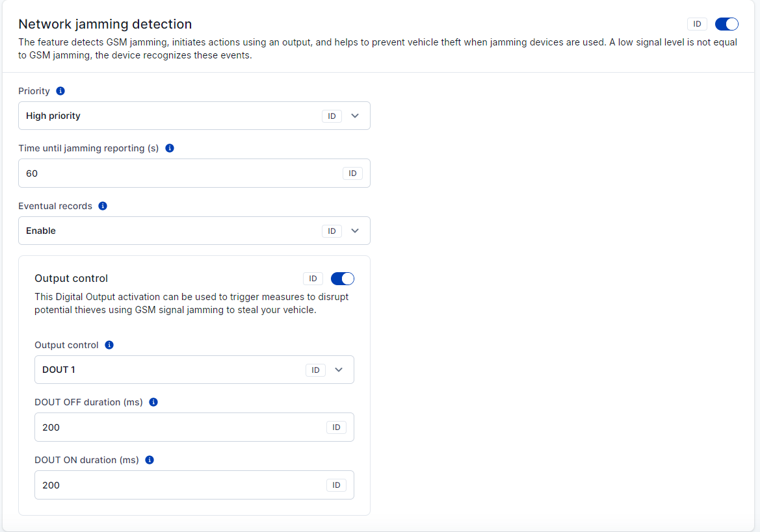Click the info icon next to Priority

[60, 91]
